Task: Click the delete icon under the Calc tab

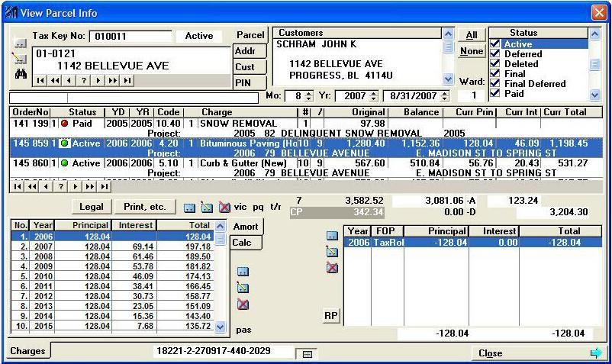Action: 243,304
